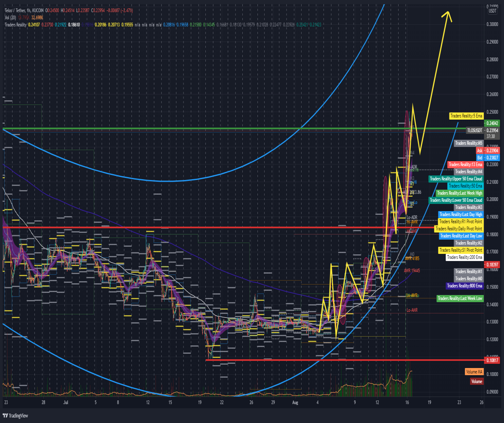Select the red 0.18397 price tag
504x423 pixels.
pyautogui.click(x=492, y=264)
